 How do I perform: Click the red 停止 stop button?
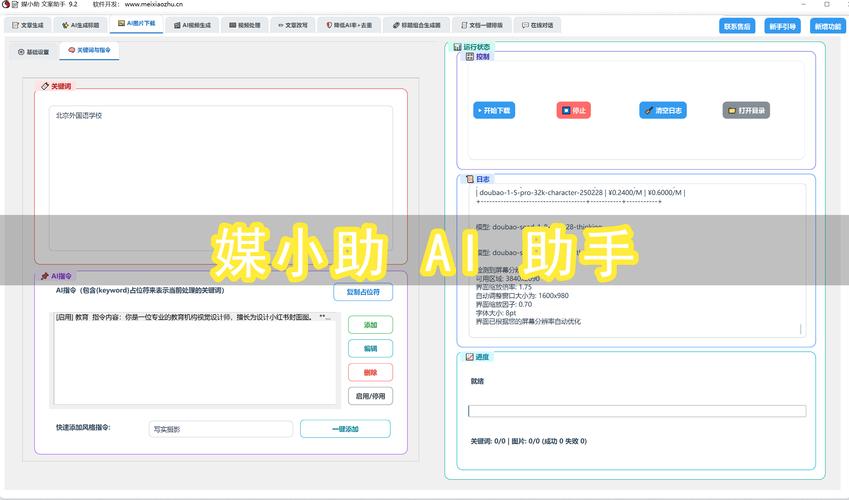point(573,111)
